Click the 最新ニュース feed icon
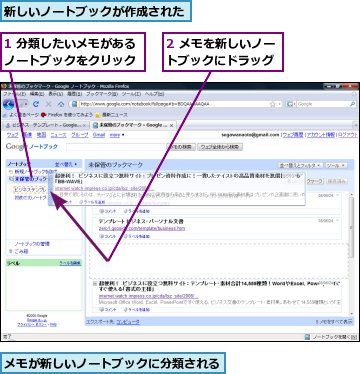 [x=98, y=115]
